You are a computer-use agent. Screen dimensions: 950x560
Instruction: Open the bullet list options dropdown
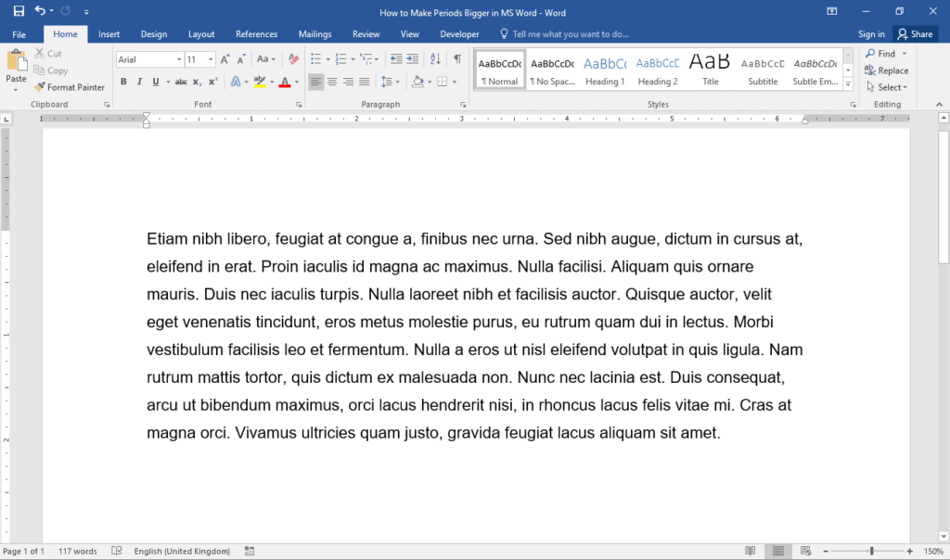click(329, 59)
